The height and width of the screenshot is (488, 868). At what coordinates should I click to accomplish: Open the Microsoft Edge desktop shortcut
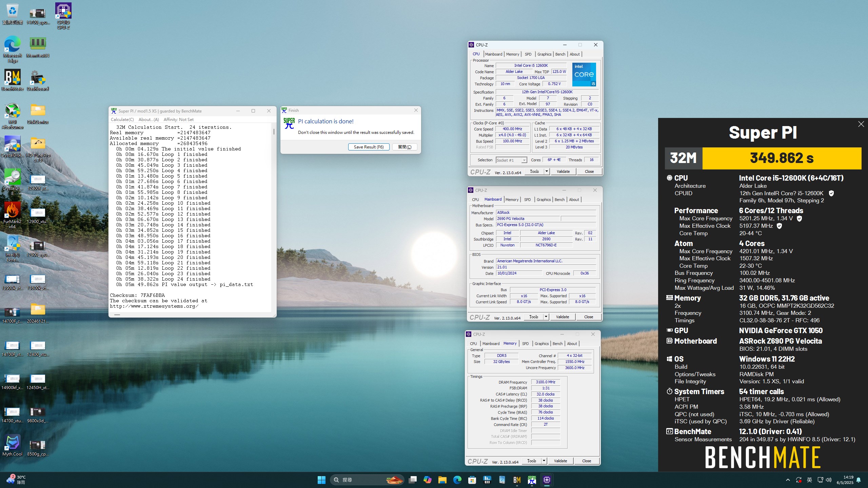[13, 49]
